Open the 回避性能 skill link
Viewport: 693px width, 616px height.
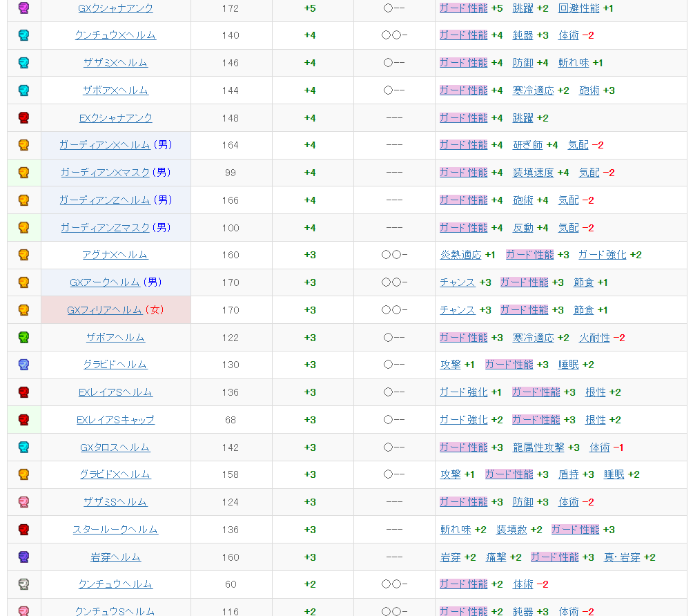(x=578, y=8)
